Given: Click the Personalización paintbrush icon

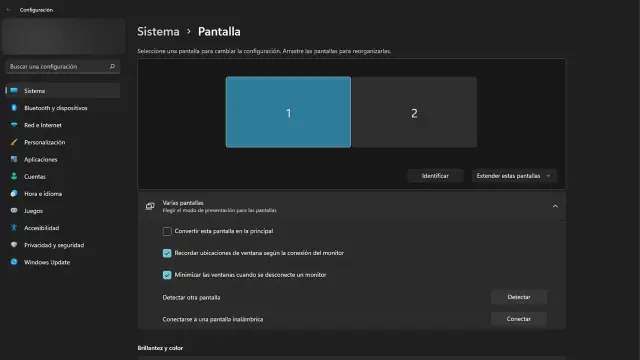Looking at the screenshot, I should click(14, 142).
